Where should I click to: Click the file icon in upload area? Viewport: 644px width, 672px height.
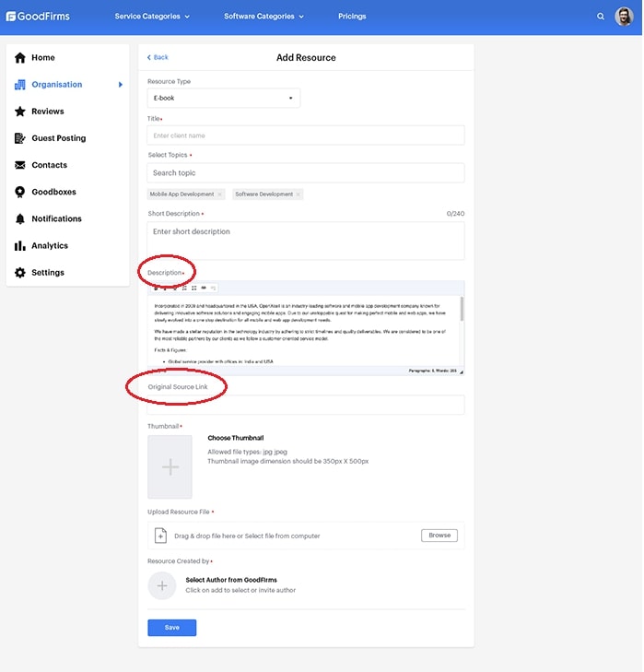pos(160,536)
